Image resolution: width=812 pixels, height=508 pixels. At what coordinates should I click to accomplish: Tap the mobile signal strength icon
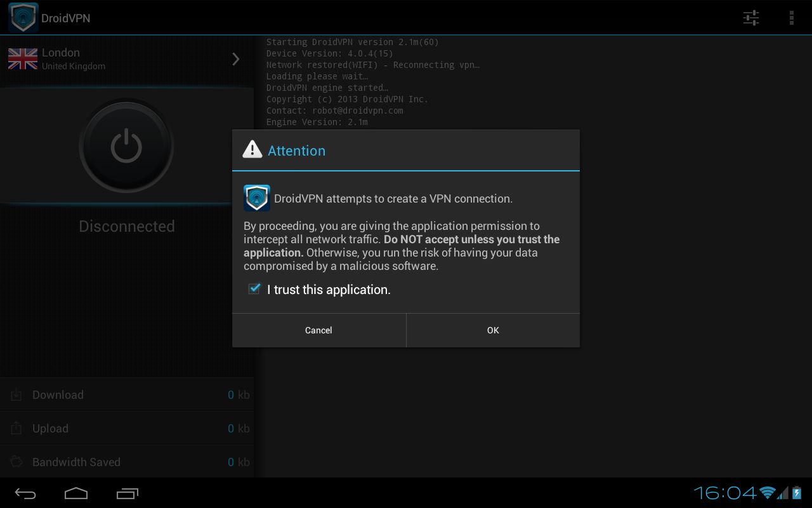coord(783,493)
